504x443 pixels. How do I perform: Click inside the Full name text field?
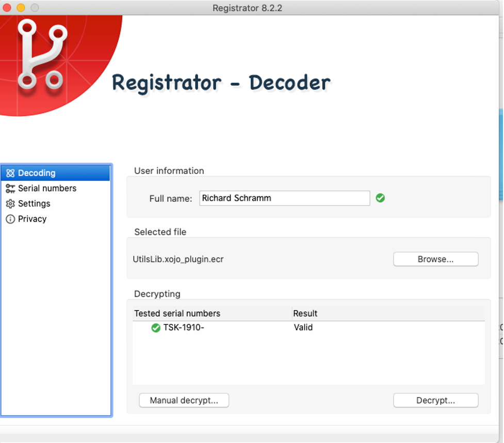pos(284,198)
